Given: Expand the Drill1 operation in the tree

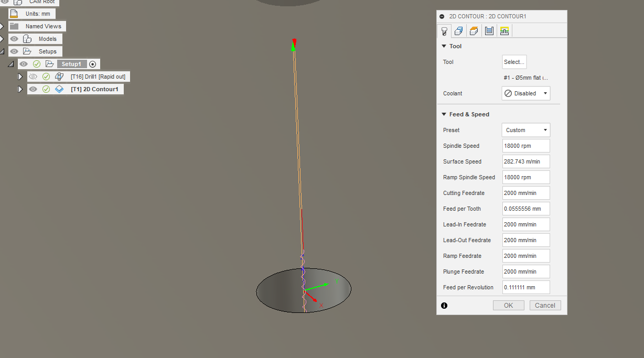Looking at the screenshot, I should [20, 77].
